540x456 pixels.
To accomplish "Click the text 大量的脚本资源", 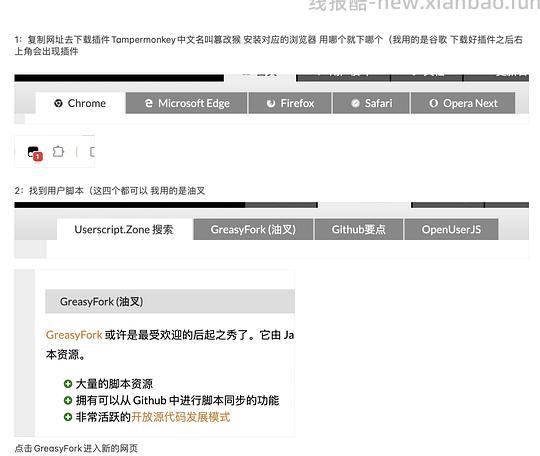I will 114,384.
